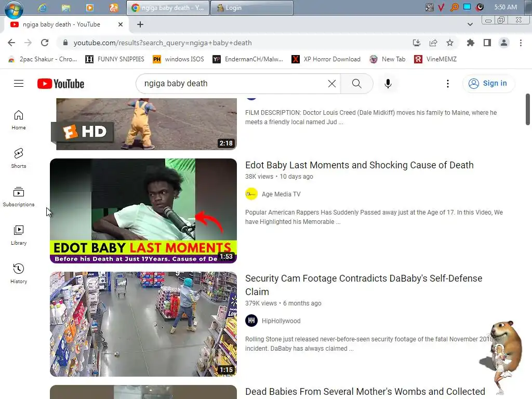This screenshot has width=532, height=399.
Task: Open EndermanCH/Malw... bookmark
Action: click(x=248, y=59)
